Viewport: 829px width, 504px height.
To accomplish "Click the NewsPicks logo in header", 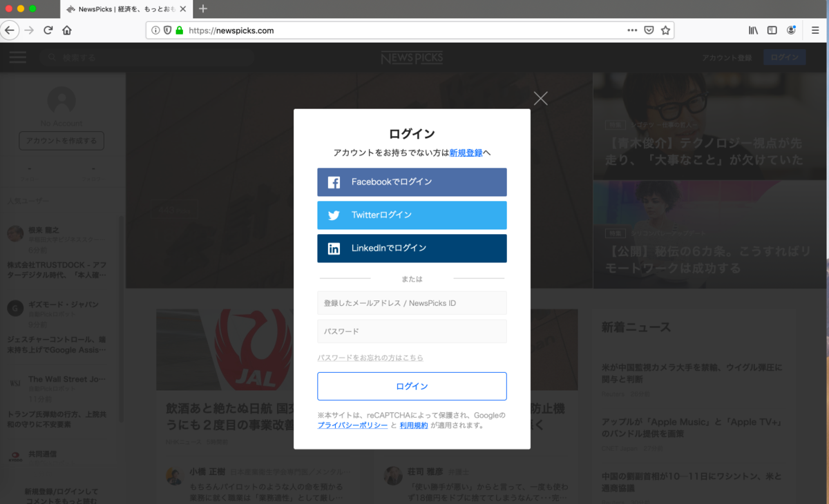I will (412, 58).
